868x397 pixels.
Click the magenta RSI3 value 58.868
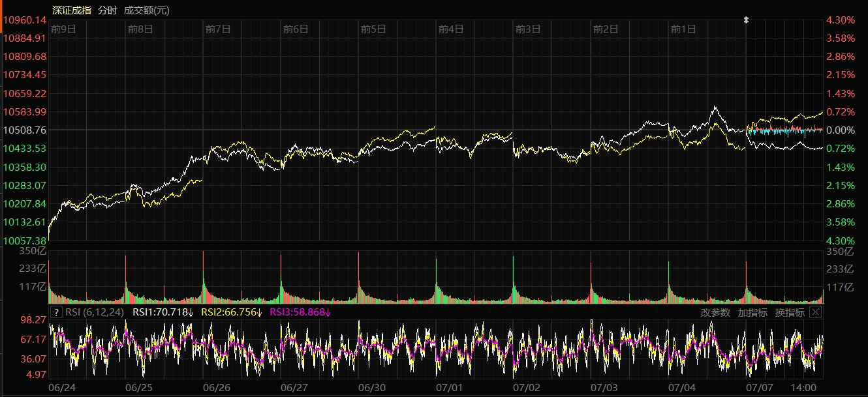coord(300,312)
